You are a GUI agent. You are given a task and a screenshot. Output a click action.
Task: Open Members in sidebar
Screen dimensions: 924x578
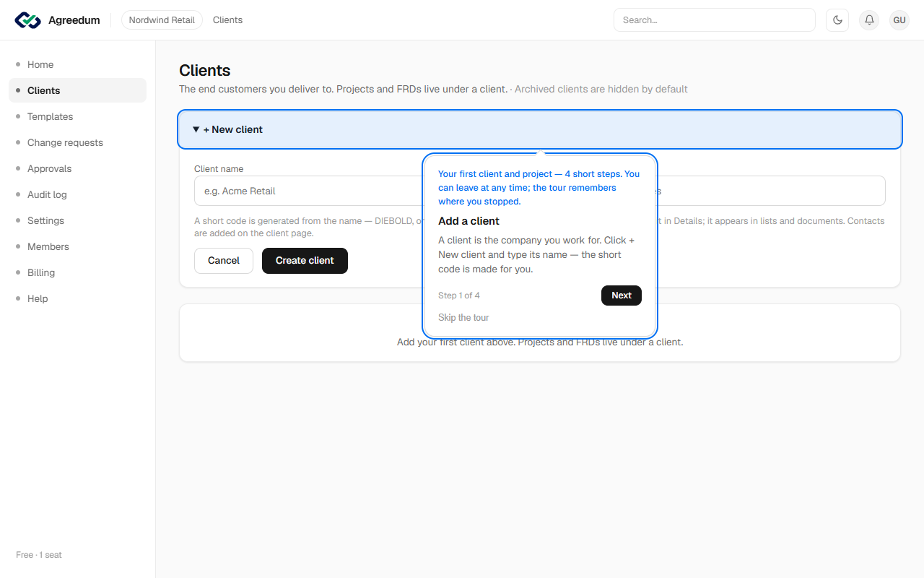click(77, 246)
